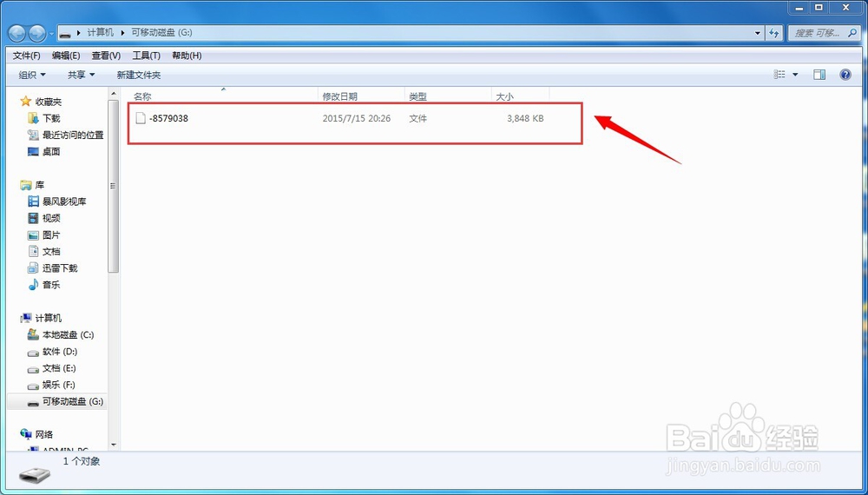Click 计算机 in the address bar path

point(101,33)
